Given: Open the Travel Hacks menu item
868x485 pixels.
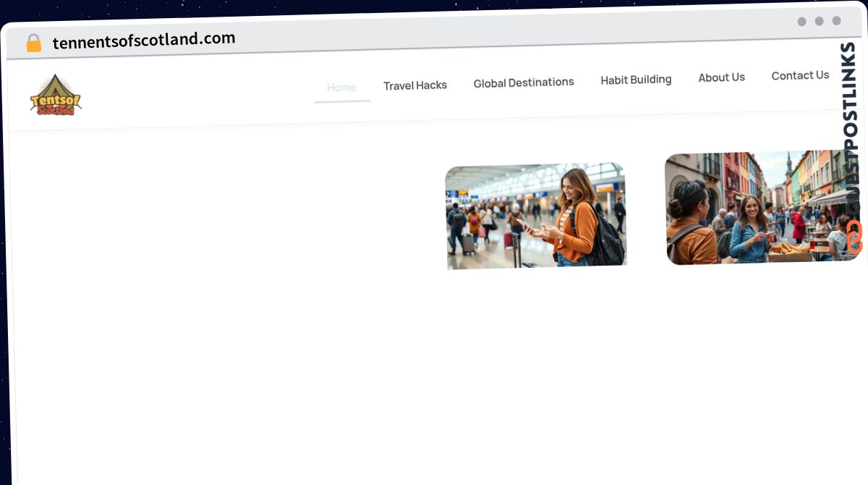Looking at the screenshot, I should (415, 85).
